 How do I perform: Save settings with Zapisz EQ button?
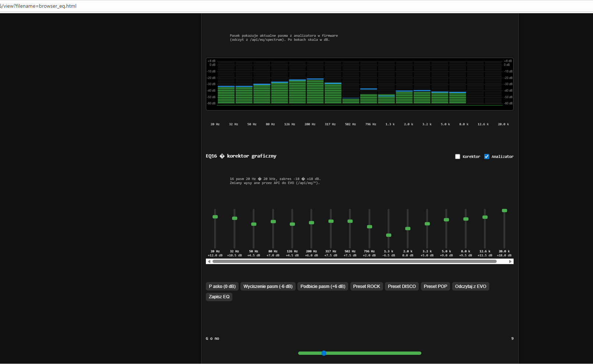[219, 297]
